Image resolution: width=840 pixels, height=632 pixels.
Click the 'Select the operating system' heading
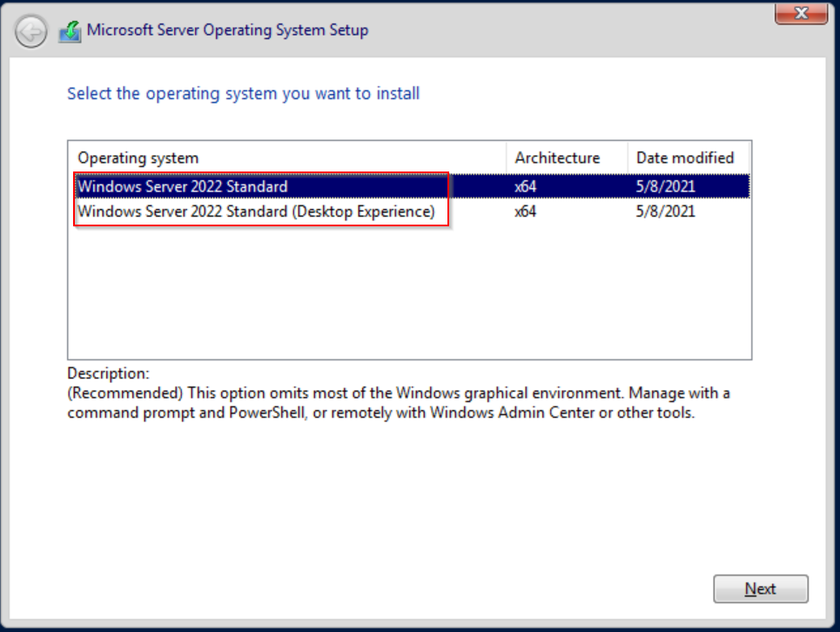[x=244, y=93]
